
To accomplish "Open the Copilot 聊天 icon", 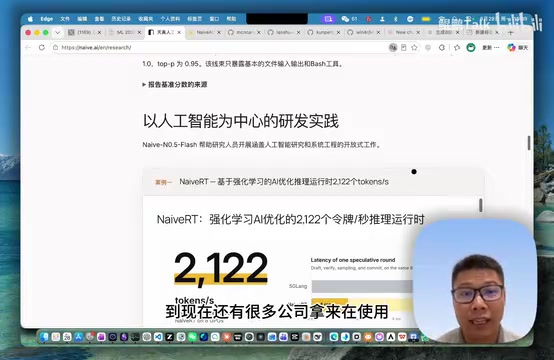I will click(x=518, y=47).
